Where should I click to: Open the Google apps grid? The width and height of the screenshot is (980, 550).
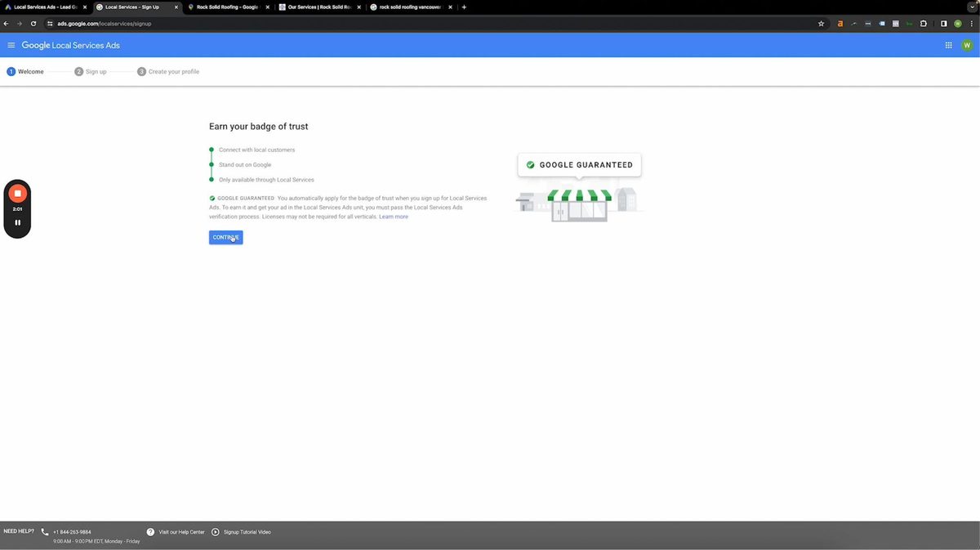click(948, 45)
